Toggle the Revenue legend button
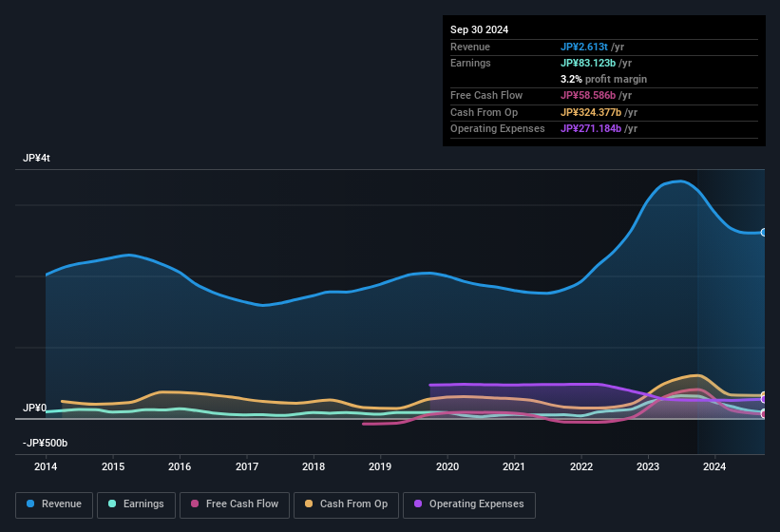Image resolution: width=780 pixels, height=532 pixels. [x=54, y=504]
